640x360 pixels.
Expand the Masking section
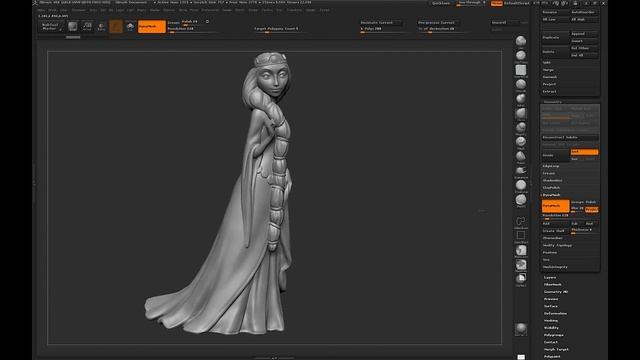coord(551,321)
